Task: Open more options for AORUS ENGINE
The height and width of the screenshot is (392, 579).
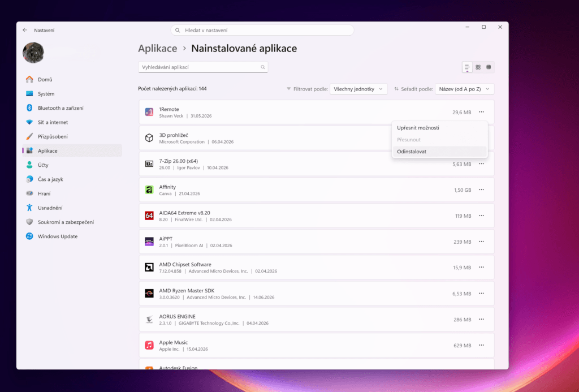Action: point(482,319)
